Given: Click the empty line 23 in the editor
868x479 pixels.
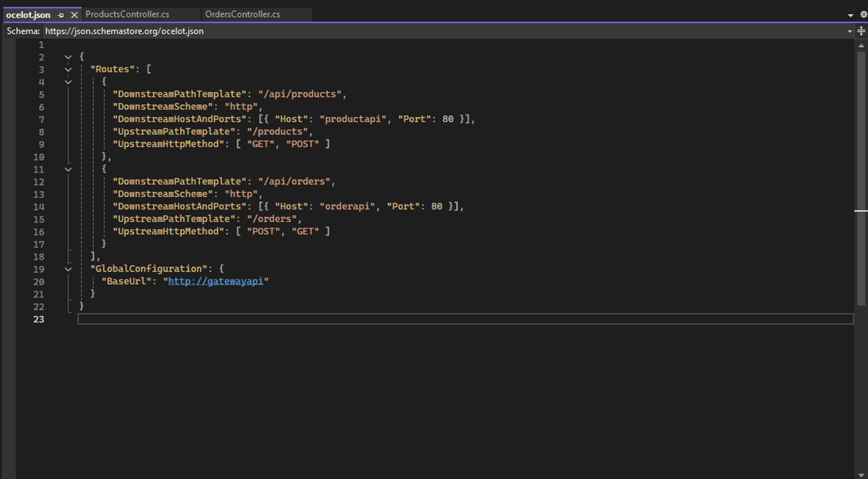Looking at the screenshot, I should coord(466,319).
